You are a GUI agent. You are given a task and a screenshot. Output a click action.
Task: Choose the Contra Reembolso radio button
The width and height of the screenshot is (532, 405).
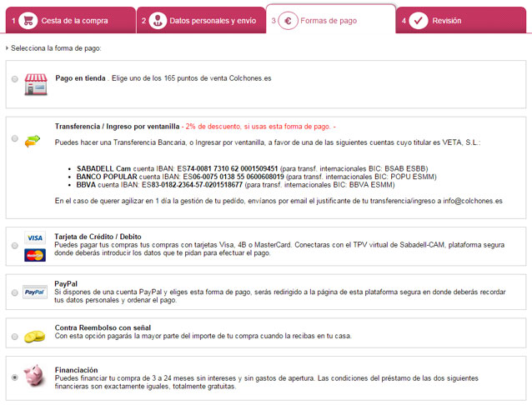point(15,335)
